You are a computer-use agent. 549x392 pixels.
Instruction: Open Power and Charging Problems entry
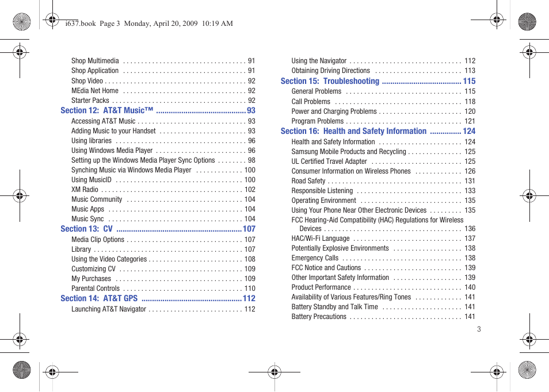click(383, 111)
